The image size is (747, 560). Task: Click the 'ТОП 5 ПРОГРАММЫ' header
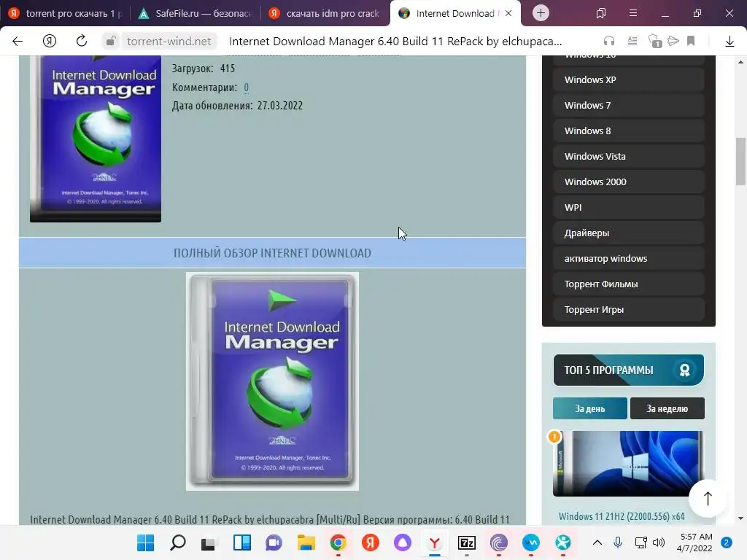click(628, 370)
